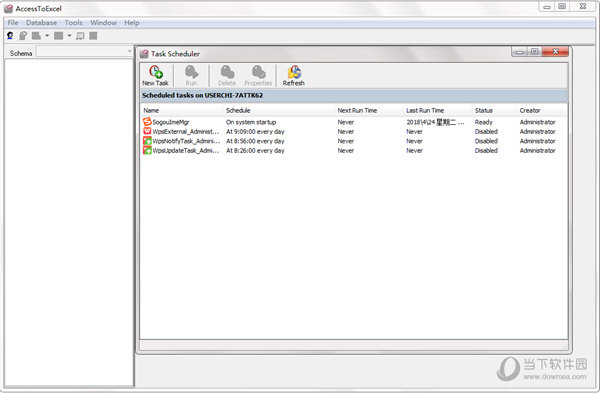600x393 pixels.
Task: Click the 'At 9:09:00 every day' cell
Action: coord(255,132)
